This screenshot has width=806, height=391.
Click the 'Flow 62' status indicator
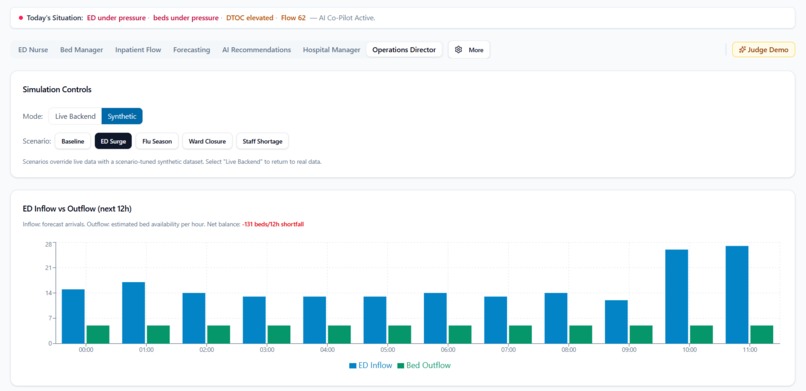[293, 18]
